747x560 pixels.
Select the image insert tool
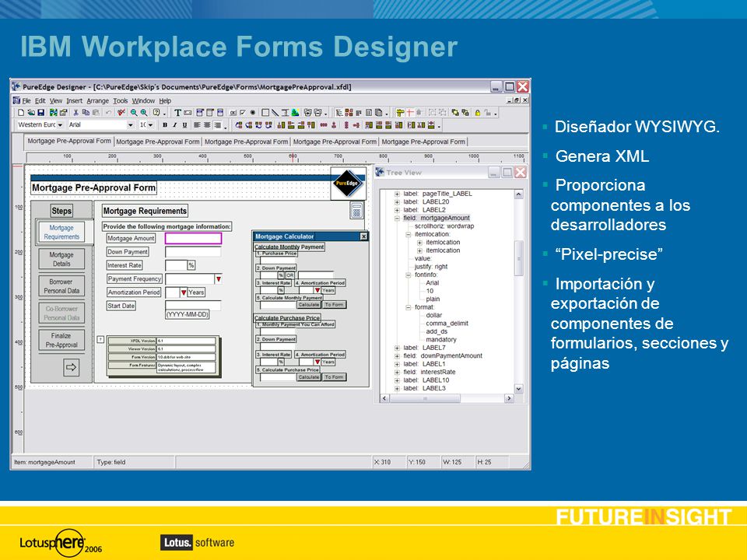coord(295,112)
